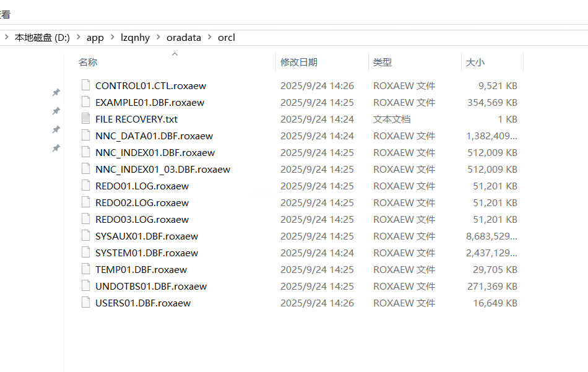Select the NNC_DATA01.DBF.roxaew file name
Viewport: 588px width, 372px height.
click(153, 136)
